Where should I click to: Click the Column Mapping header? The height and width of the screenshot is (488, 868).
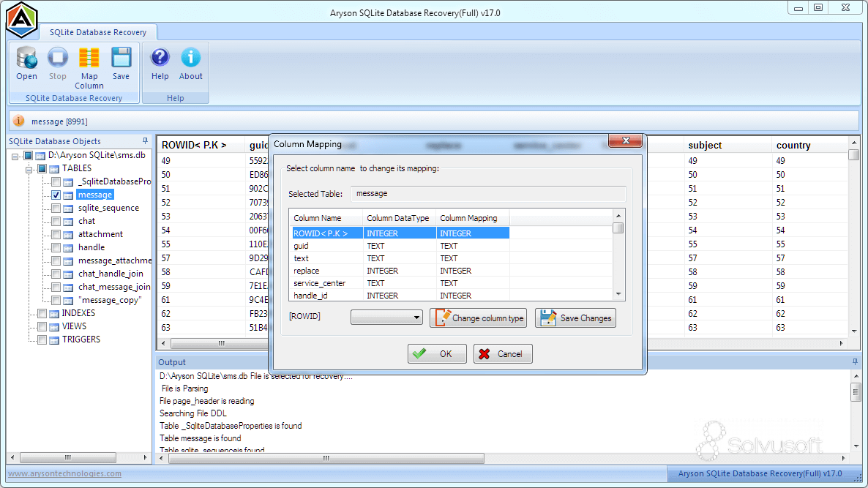point(471,218)
